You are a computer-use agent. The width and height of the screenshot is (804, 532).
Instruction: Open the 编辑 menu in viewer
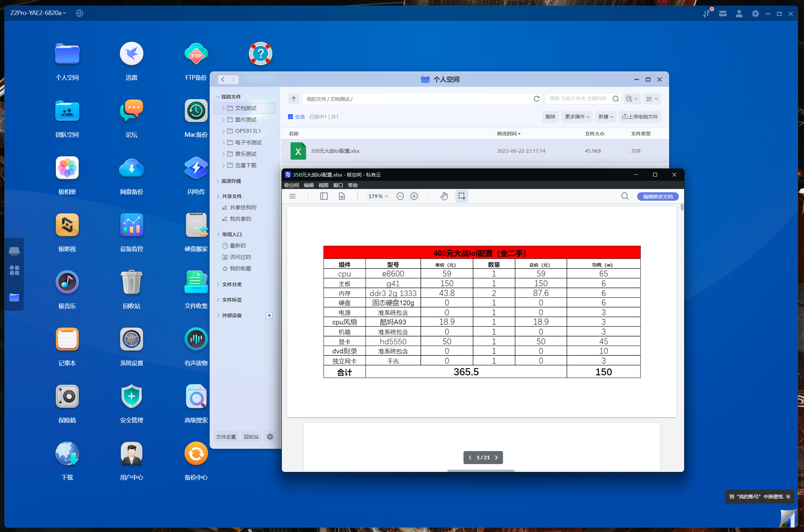(309, 185)
